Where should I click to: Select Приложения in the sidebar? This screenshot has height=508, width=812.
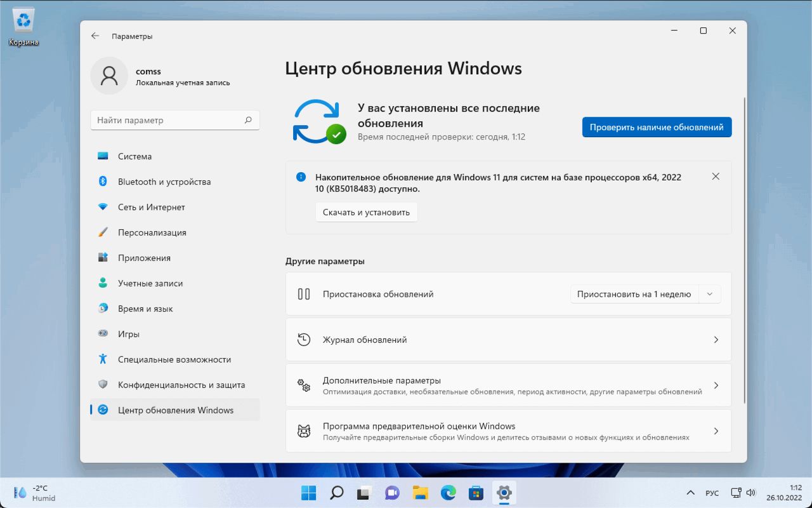pos(175,258)
